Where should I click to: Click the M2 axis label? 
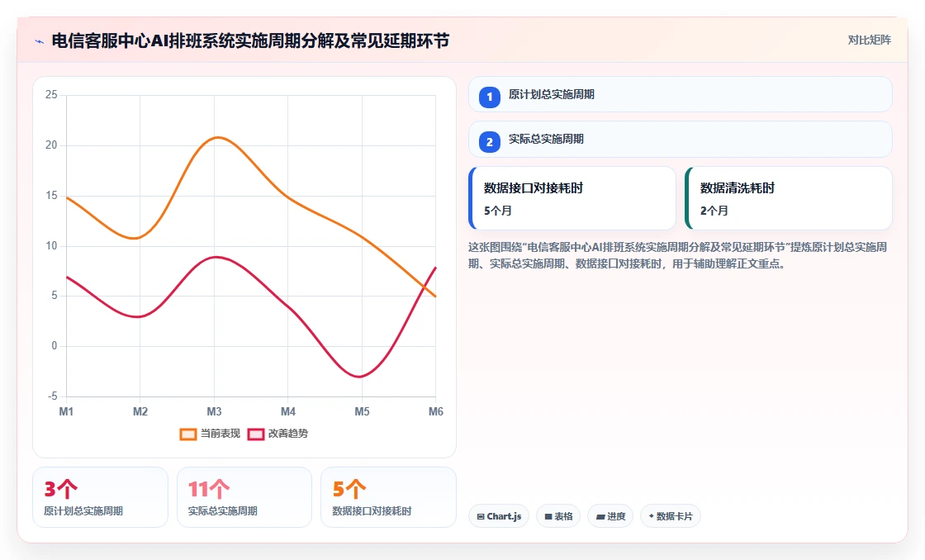140,412
